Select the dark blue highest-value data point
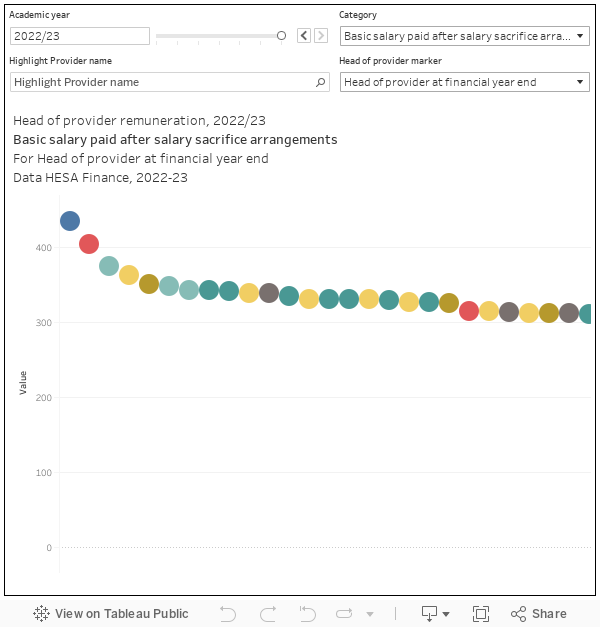Image resolution: width=600 pixels, height=627 pixels. (x=69, y=221)
